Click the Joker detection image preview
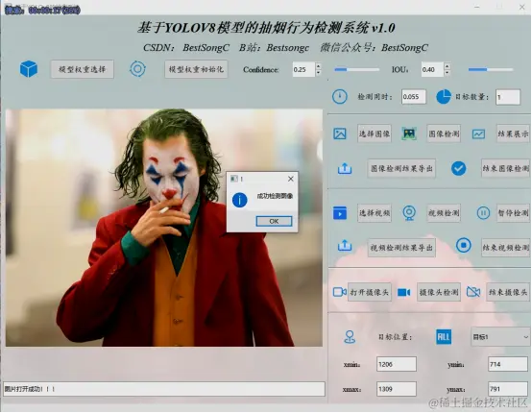 pyautogui.click(x=164, y=228)
